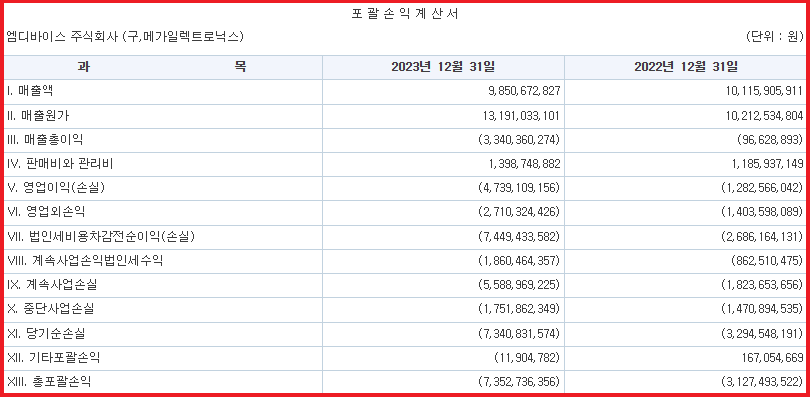This screenshot has width=810, height=397.
Task: Click the continuing loss value (5,588,969,225)
Action: click(x=520, y=285)
